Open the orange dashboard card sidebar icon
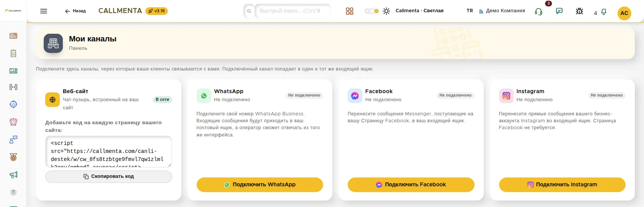Image resolution: width=644 pixels, height=207 pixels. point(13,36)
